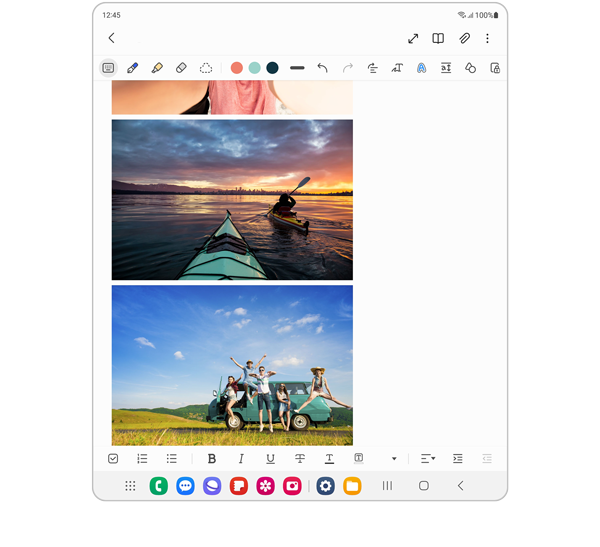The image size is (600, 547).
Task: Toggle italic formatting
Action: (x=241, y=458)
